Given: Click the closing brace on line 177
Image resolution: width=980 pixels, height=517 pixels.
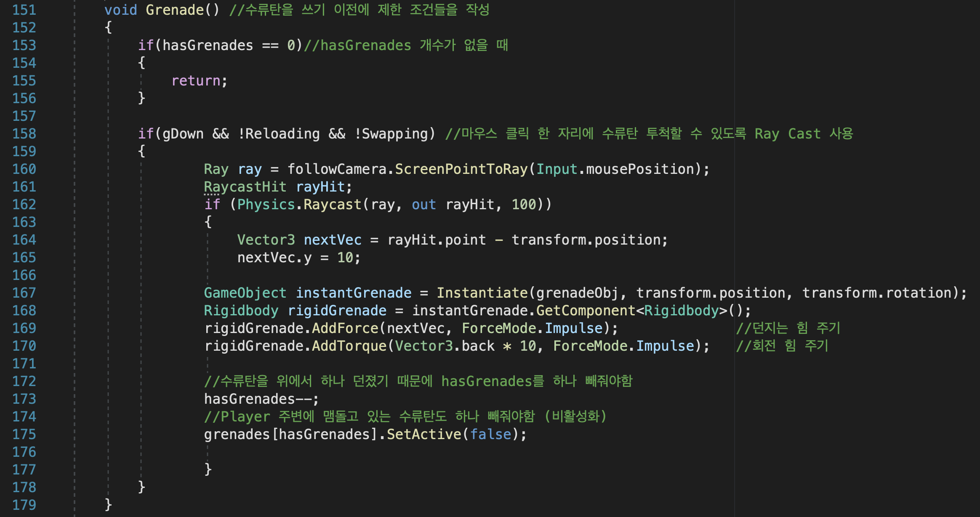Looking at the screenshot, I should (x=208, y=469).
